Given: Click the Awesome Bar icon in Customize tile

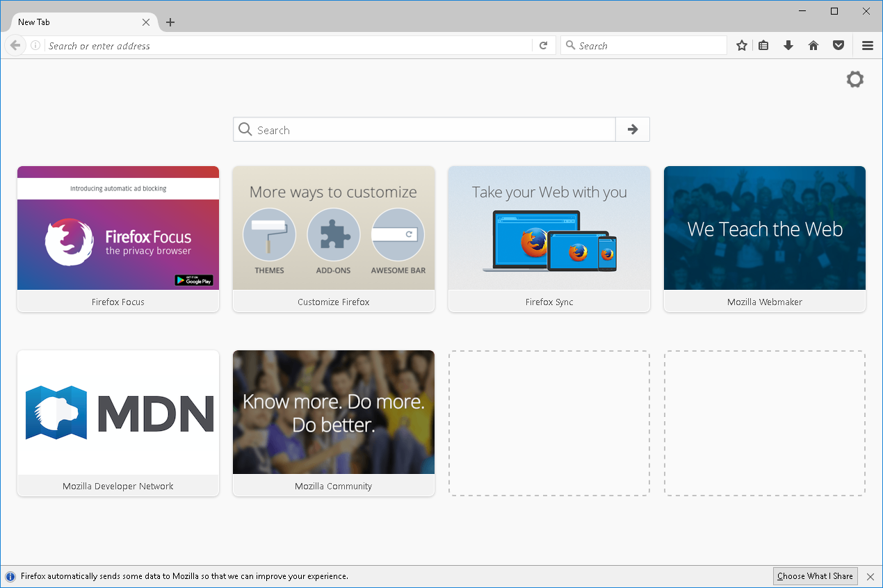Looking at the screenshot, I should [x=398, y=235].
